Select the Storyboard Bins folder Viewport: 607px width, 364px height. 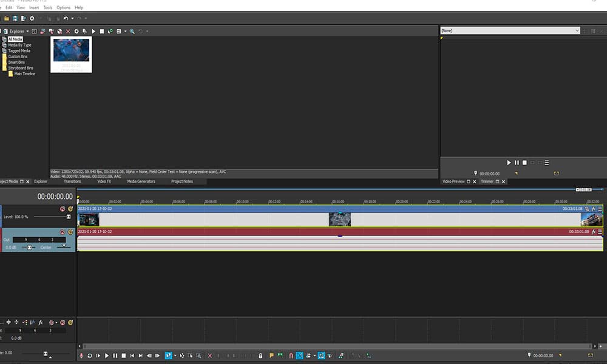click(21, 68)
